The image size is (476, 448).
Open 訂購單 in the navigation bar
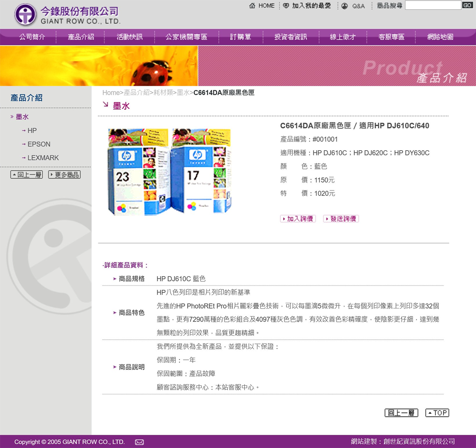(241, 37)
